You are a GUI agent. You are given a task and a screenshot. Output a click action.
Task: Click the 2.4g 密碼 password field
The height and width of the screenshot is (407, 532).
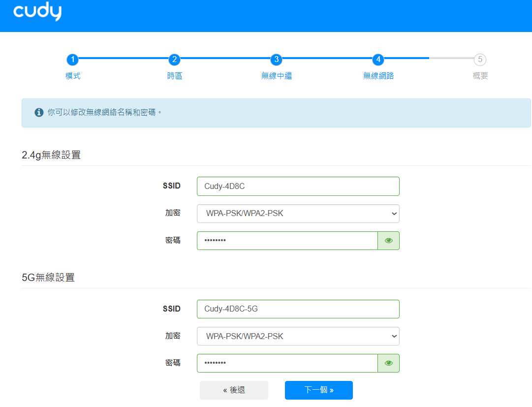click(287, 241)
